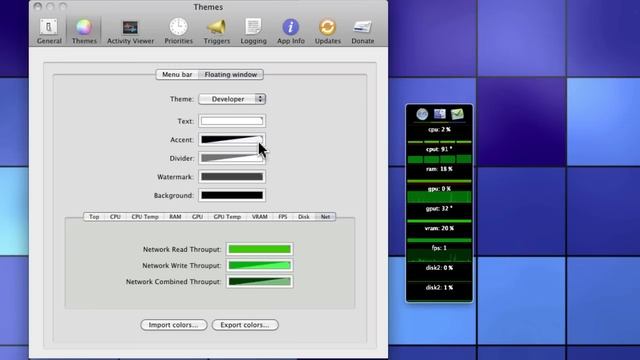
Task: Click the ram: 18 % reading
Action: point(439,169)
